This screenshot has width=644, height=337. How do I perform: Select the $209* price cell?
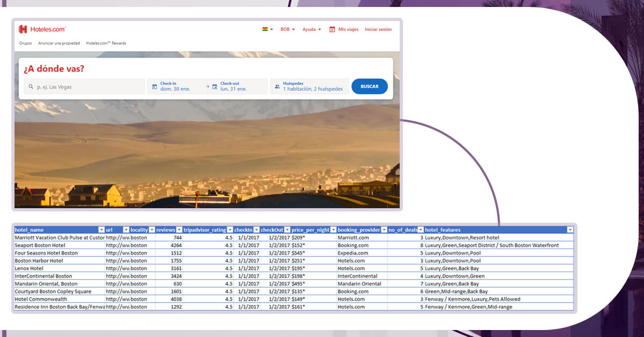click(x=313, y=237)
